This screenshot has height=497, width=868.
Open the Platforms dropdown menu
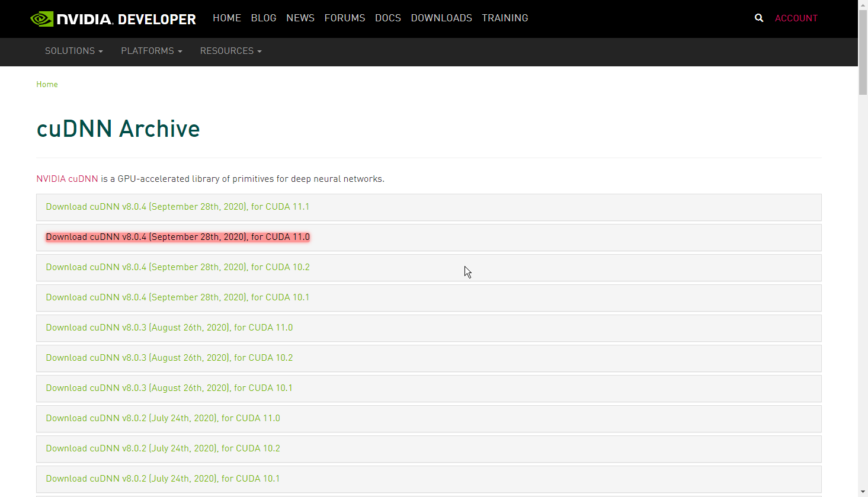coord(151,51)
